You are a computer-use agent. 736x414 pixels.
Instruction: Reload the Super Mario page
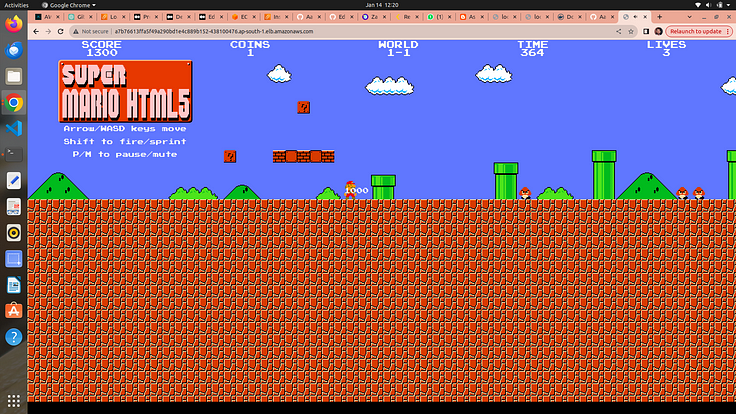tap(61, 31)
